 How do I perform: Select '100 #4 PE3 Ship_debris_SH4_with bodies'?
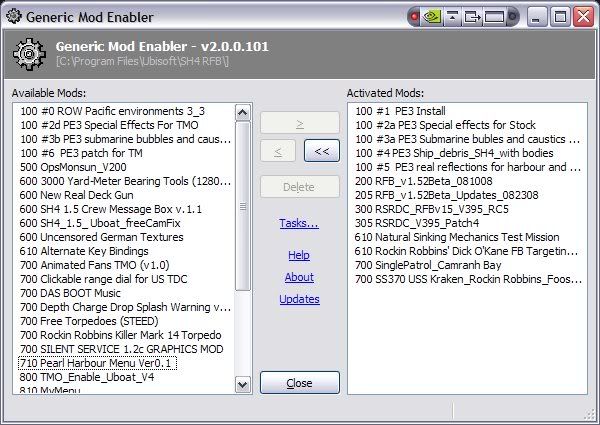[454, 153]
